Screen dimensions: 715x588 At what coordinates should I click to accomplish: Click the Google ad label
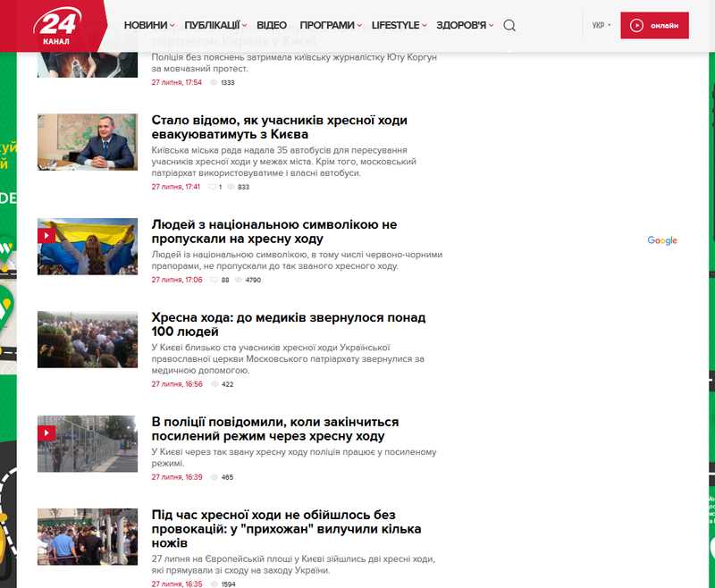(x=662, y=240)
